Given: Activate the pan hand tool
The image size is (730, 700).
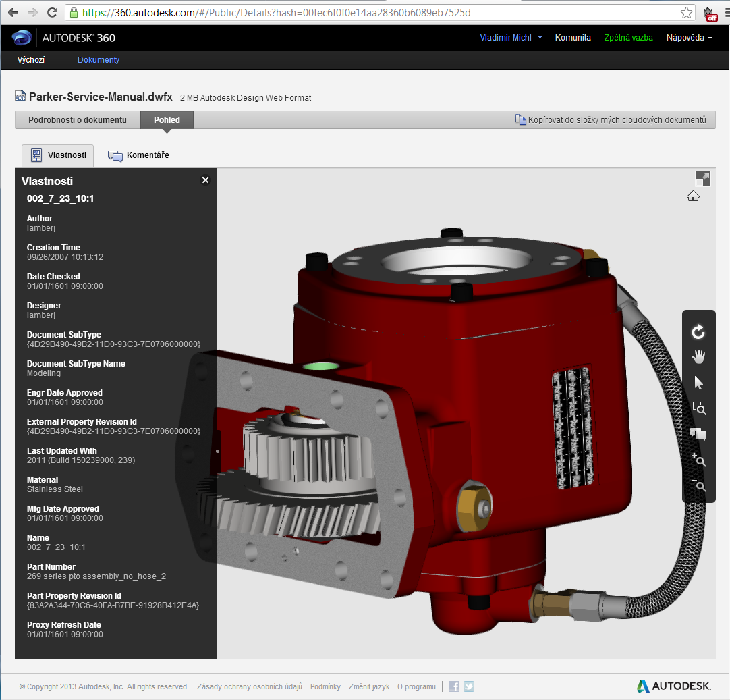Looking at the screenshot, I should click(x=698, y=357).
